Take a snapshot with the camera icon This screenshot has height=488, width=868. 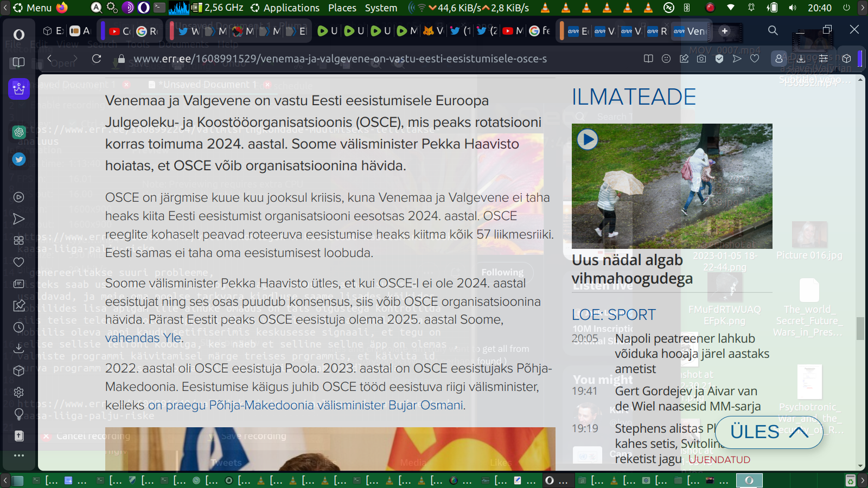701,59
